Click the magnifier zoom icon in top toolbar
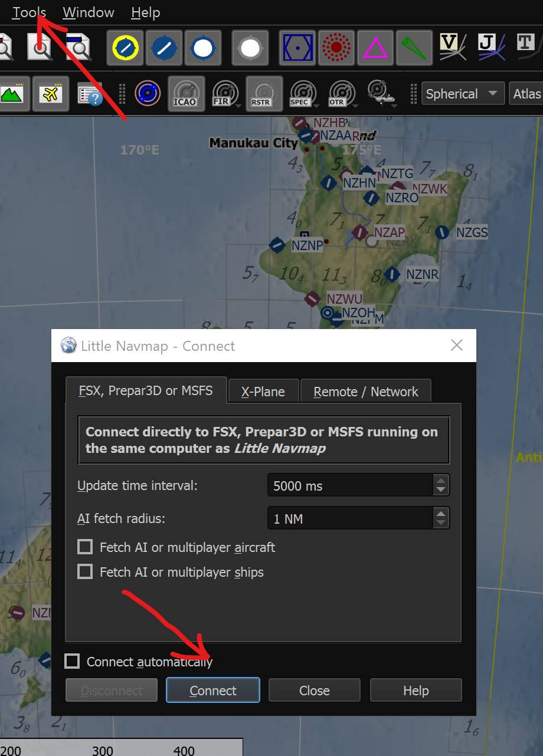This screenshot has height=756, width=543. click(x=40, y=47)
